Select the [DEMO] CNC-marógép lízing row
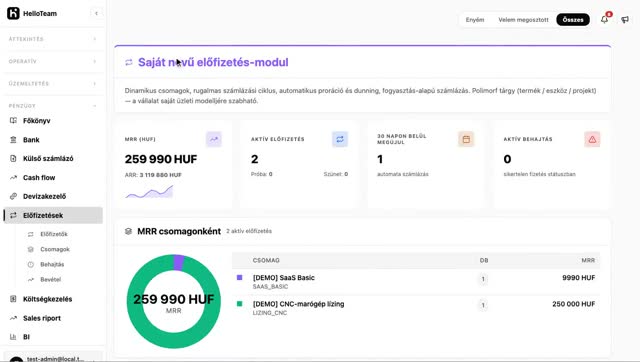Image resolution: width=640 pixels, height=362 pixels. [x=416, y=308]
